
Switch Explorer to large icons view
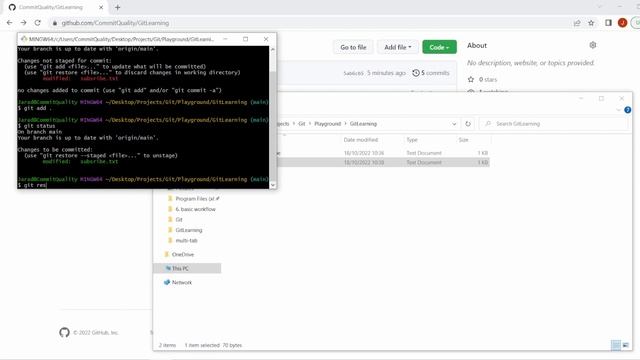[625, 345]
